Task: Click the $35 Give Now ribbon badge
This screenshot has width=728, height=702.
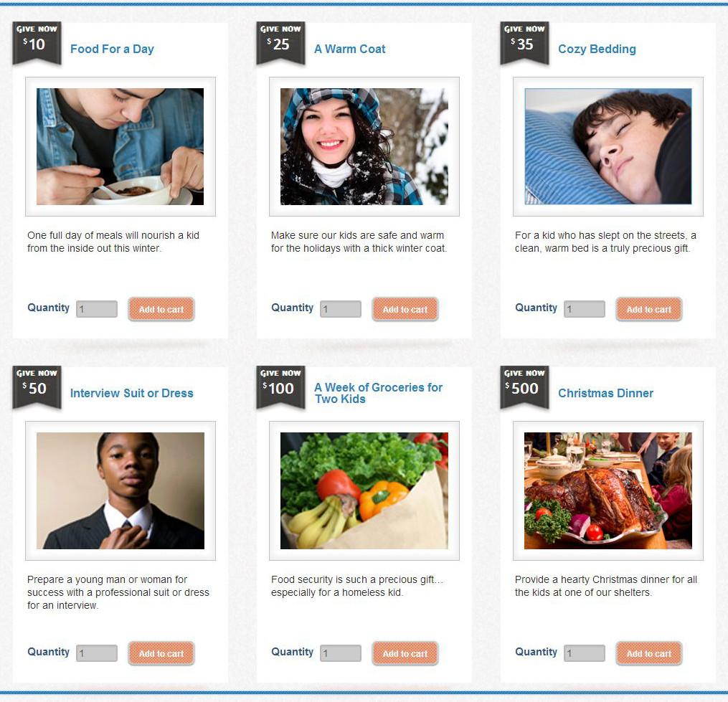Action: click(x=524, y=43)
